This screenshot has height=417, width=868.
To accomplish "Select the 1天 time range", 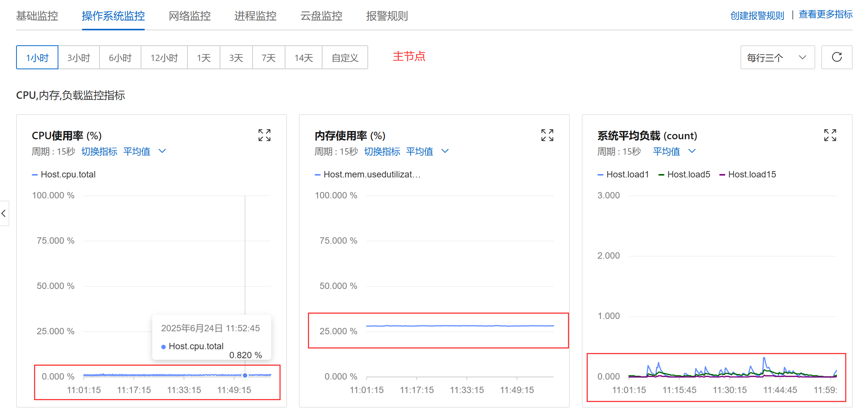I will point(204,57).
